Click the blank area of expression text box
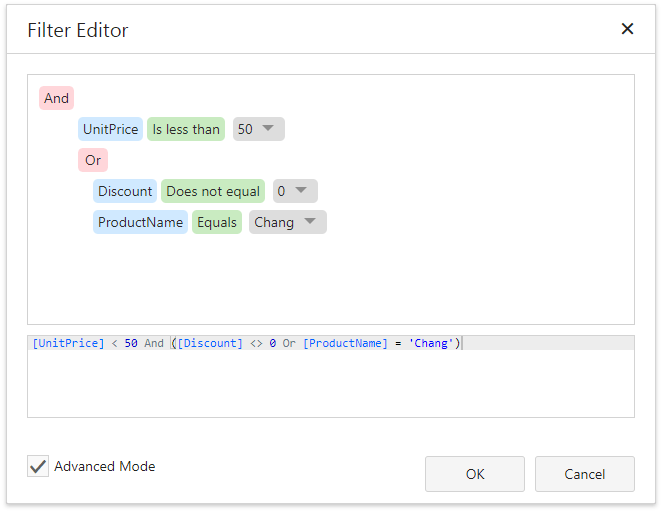Image resolution: width=662 pixels, height=512 pixels. pyautogui.click(x=330, y=385)
